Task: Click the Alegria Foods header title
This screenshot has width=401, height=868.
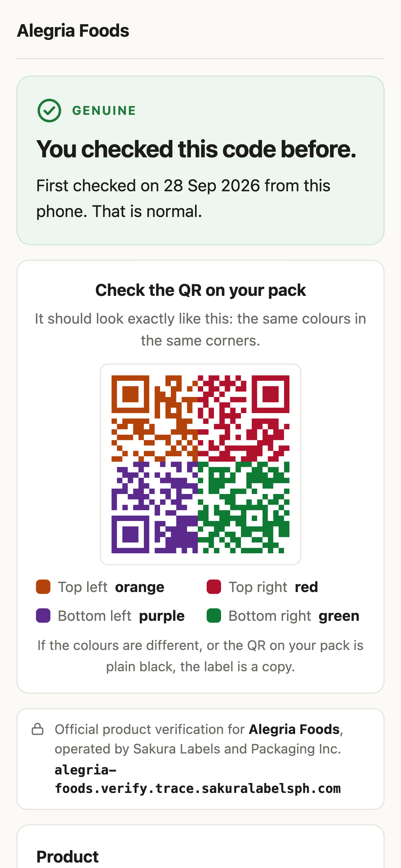Action: pos(73,31)
